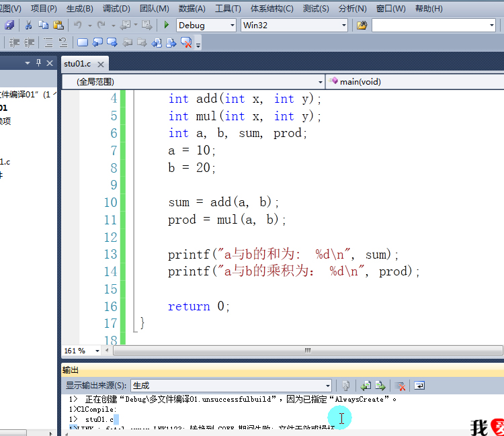Open the 项目(P) menu

[x=44, y=9]
